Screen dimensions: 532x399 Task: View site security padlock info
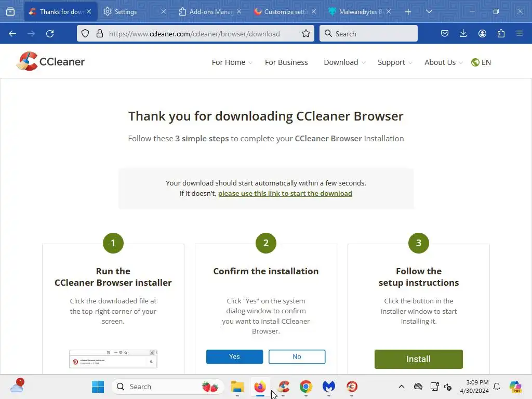point(100,33)
